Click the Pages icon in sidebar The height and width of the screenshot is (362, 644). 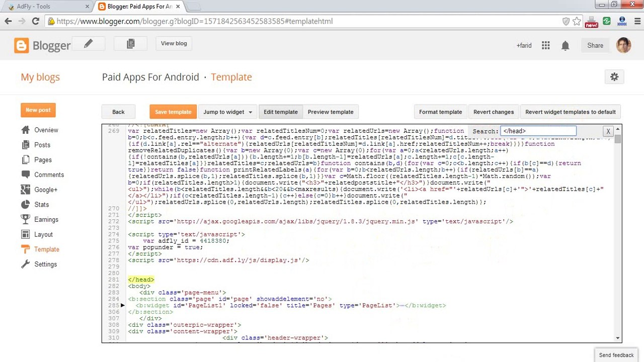25,160
